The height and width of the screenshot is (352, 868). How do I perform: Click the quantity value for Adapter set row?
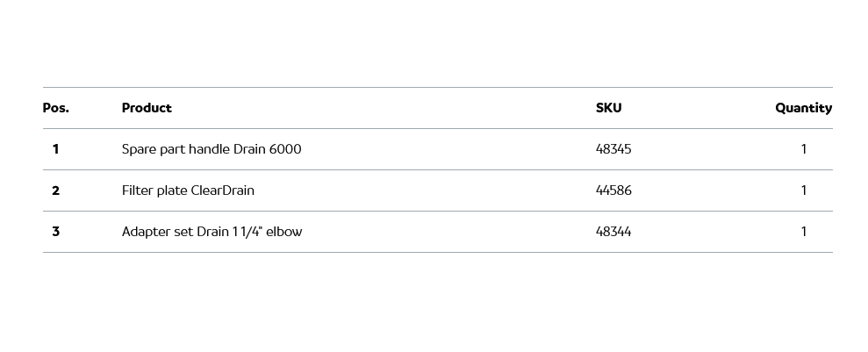(803, 232)
